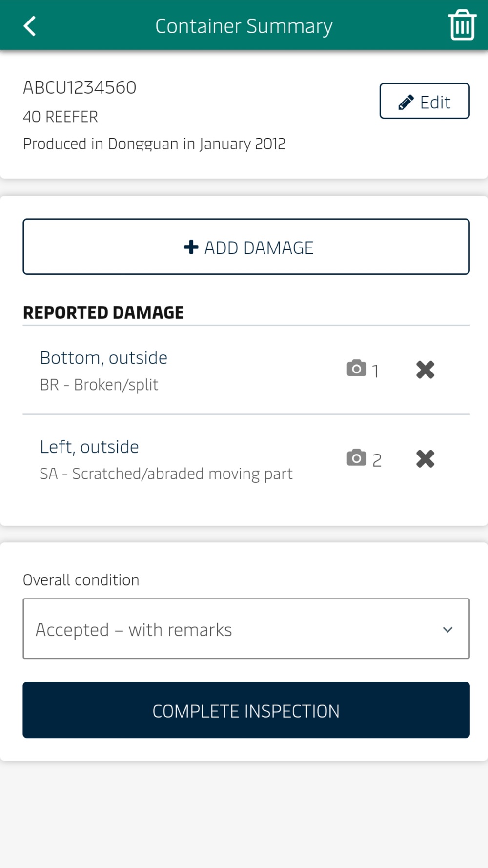The width and height of the screenshot is (488, 868).
Task: Click the Container Summary header title
Action: tap(244, 26)
